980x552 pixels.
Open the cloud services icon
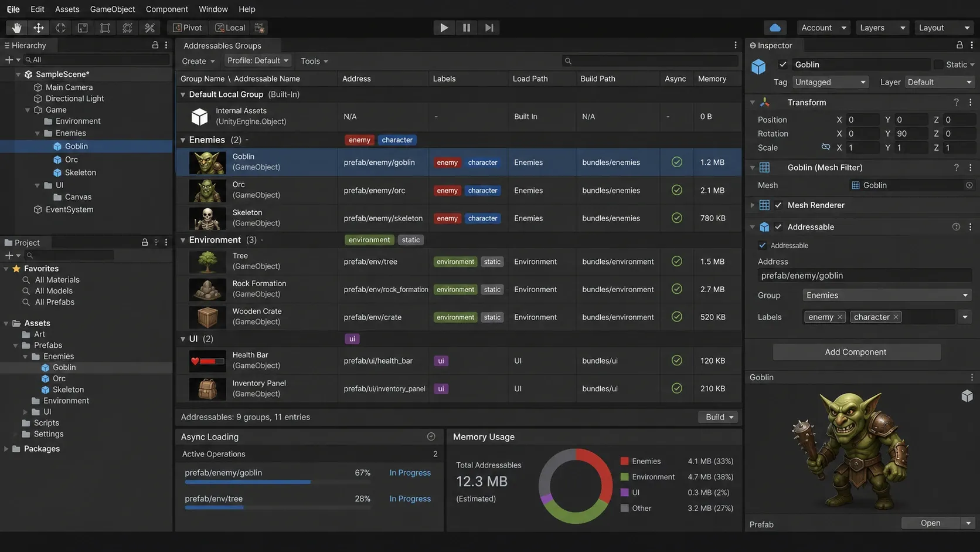[775, 28]
